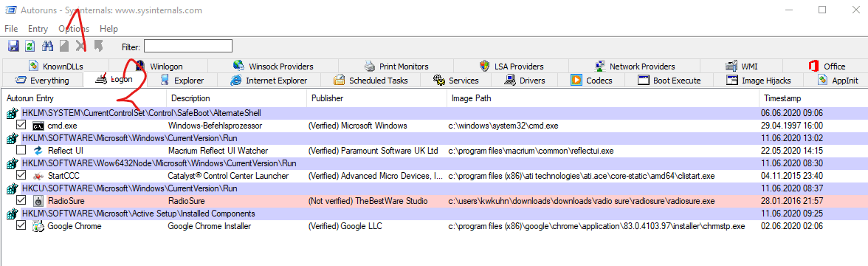
Task: Uncheck the cmd.exe autorun entry
Action: pos(21,126)
